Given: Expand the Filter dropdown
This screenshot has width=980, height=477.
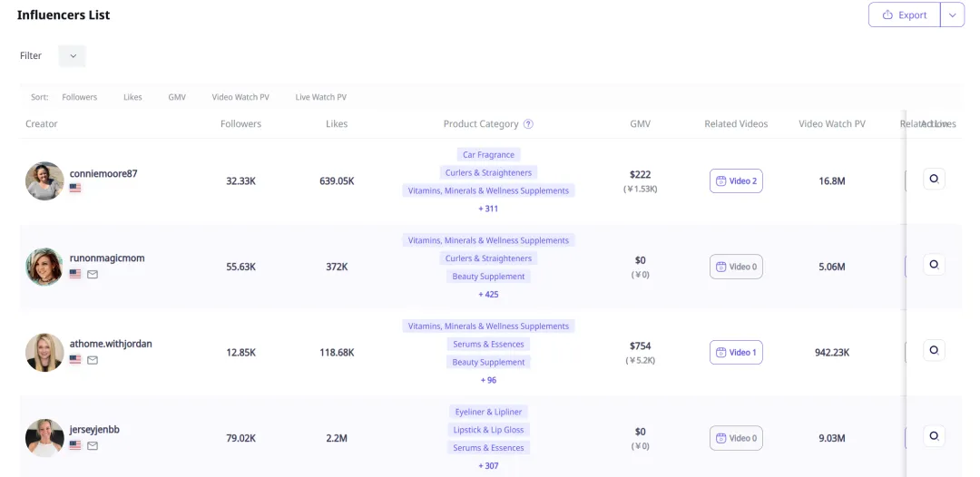Looking at the screenshot, I should (x=73, y=56).
